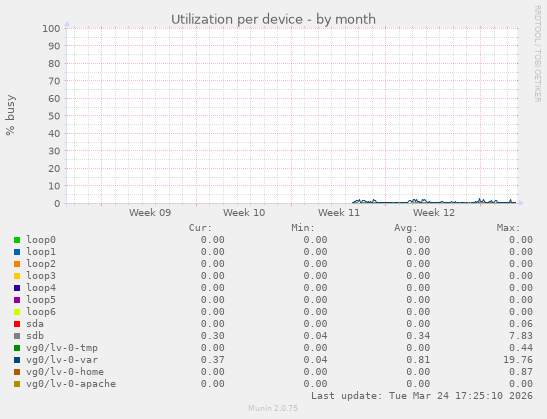Click the Munin 2.0.75 footer text
This screenshot has height=419, width=547.
pyautogui.click(x=273, y=408)
